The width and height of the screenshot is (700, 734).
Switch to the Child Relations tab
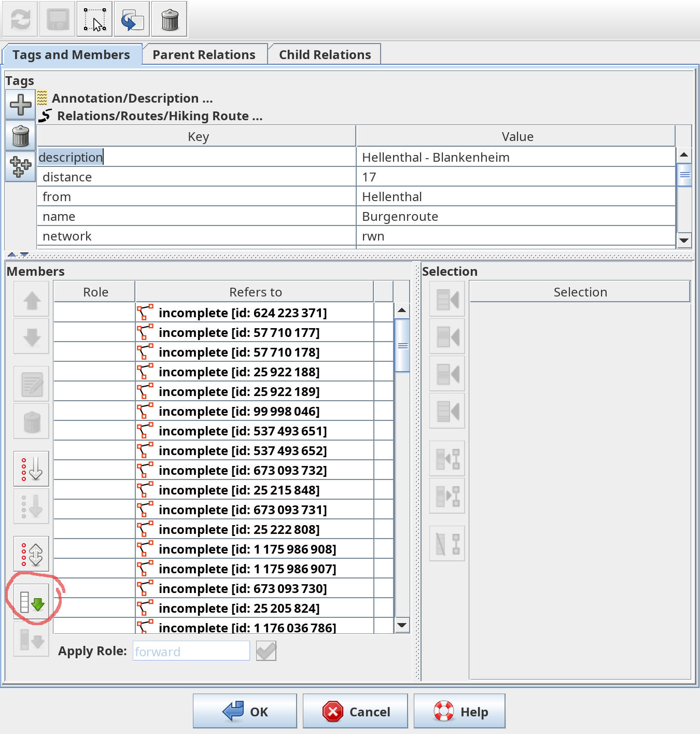point(325,55)
